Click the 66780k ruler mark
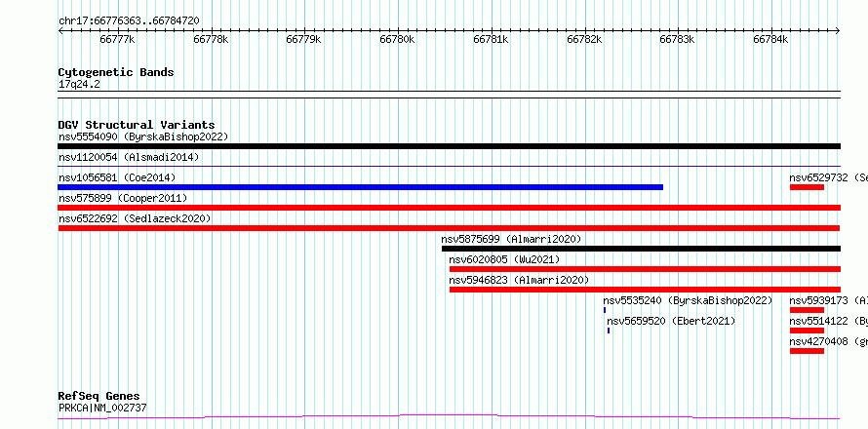868x429 pixels. [397, 40]
